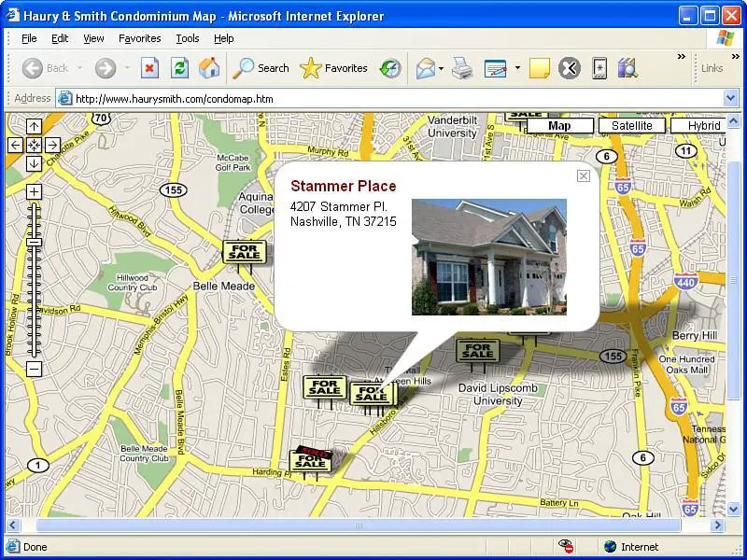This screenshot has width=747, height=560.
Task: Open Search pane from toolbar
Action: 261,68
